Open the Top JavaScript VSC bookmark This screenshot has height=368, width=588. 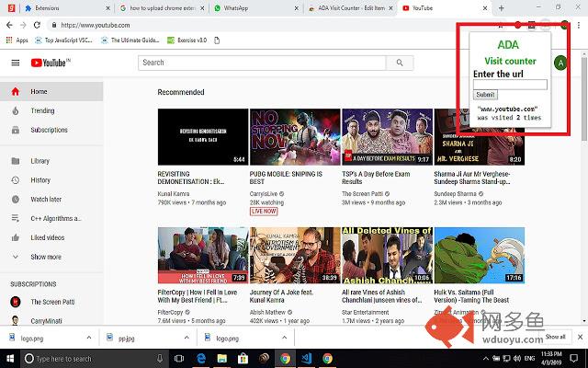point(63,40)
